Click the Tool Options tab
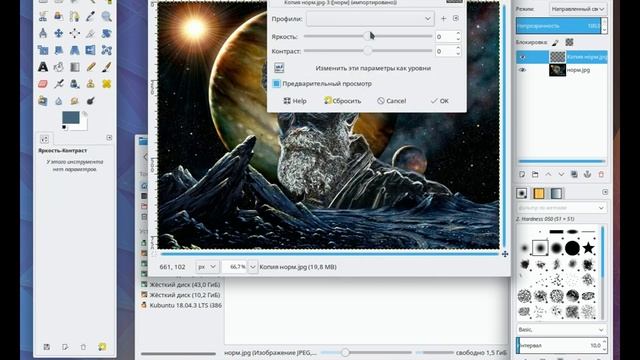Viewport: 640px width, 360px height. tap(44, 139)
